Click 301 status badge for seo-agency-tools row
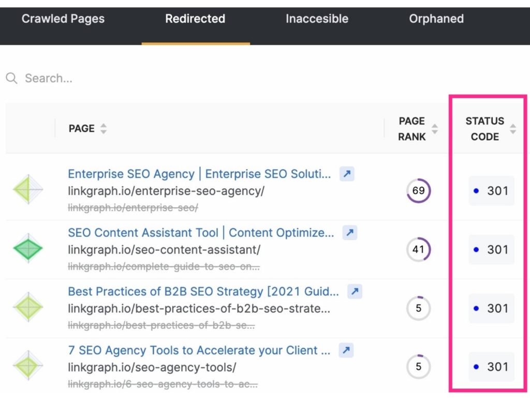Image resolution: width=530 pixels, height=420 pixels. pyautogui.click(x=491, y=367)
